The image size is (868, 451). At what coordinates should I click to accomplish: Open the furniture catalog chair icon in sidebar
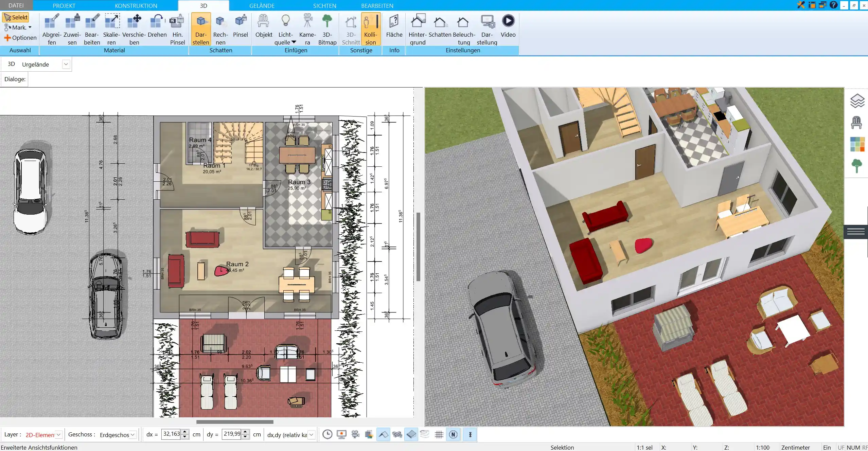[856, 123]
